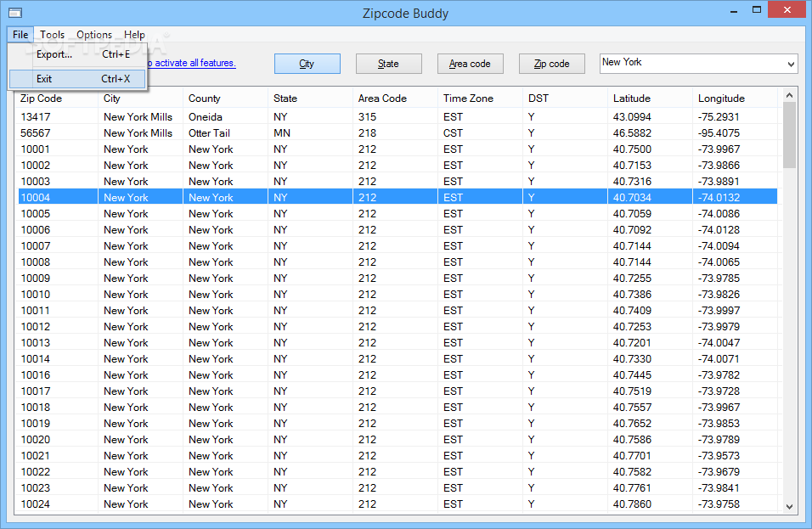Viewport: 812px width, 529px height.
Task: Select zip code 10018 row
Action: click(x=398, y=407)
